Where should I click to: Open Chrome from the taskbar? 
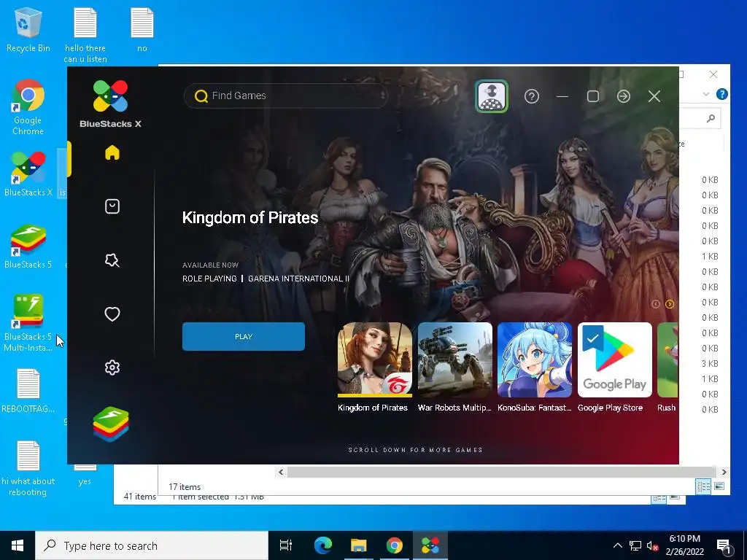[394, 545]
